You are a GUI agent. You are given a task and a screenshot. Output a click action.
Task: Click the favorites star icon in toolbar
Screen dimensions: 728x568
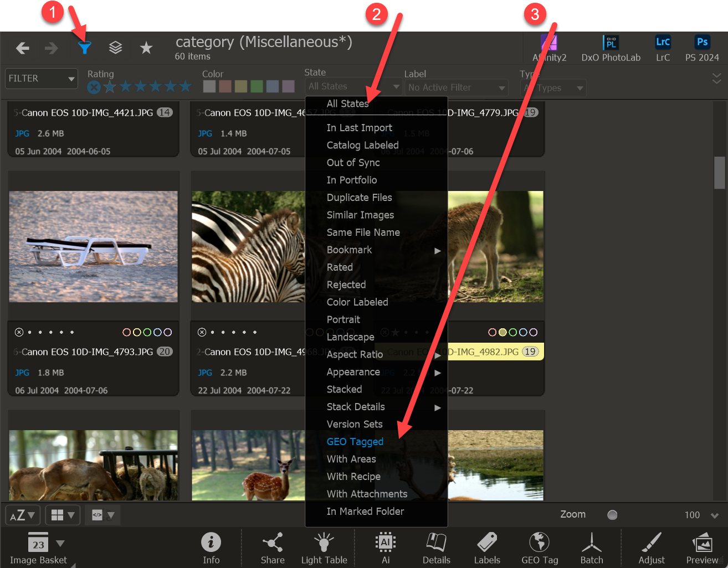(x=146, y=48)
